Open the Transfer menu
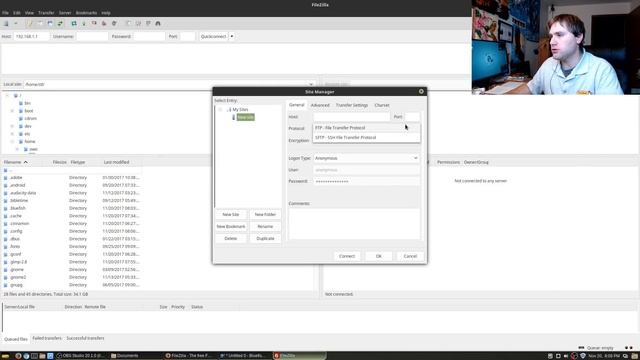 click(x=46, y=13)
